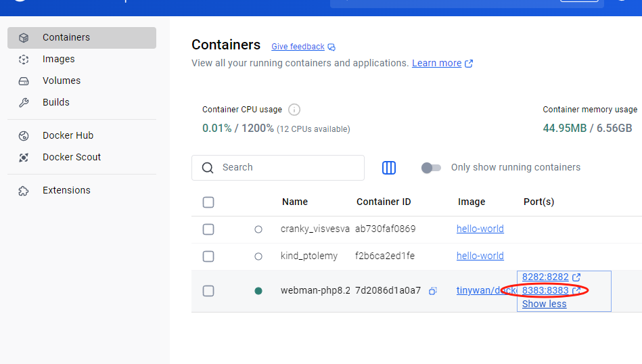The image size is (642, 364).
Task: Open the kind_ptolemy container
Action: [x=309, y=256]
